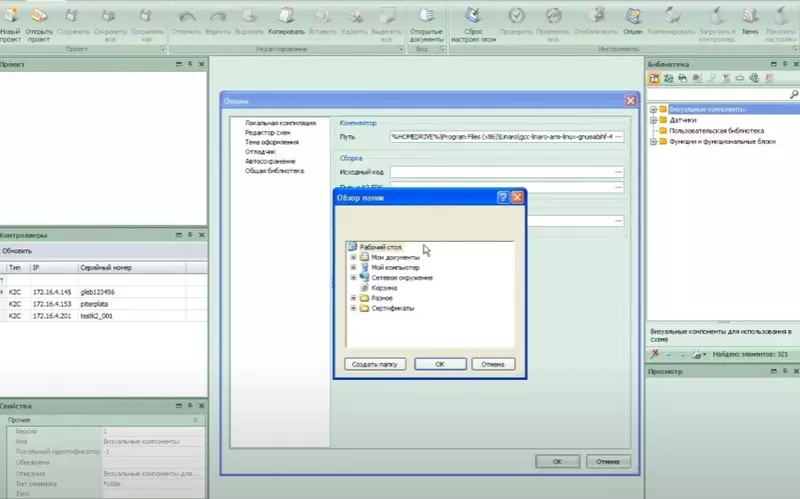Expand the 'Мой компьютер' tree node
Viewport: 800px width, 499px height.
(354, 267)
